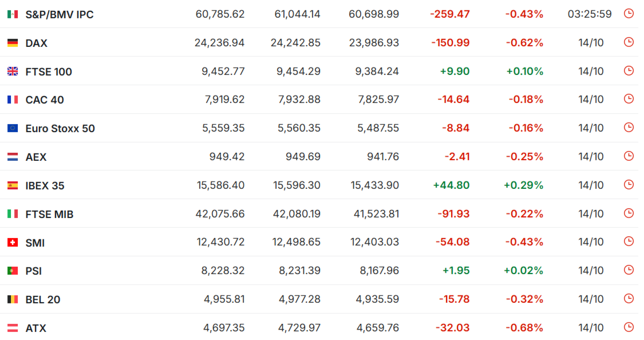This screenshot has height=340, width=644.
Task: Click the Swiss flag next to SMI
Action: coord(13,243)
